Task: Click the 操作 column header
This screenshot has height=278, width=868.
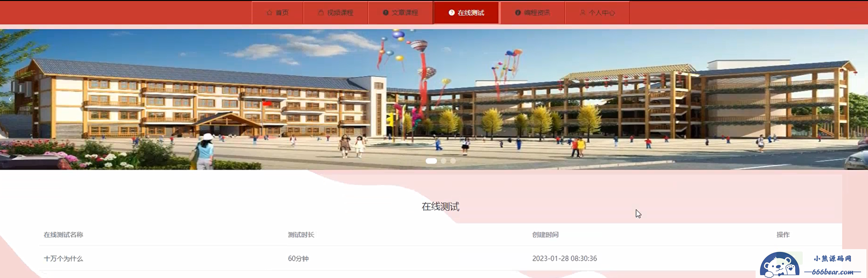Action: (x=783, y=235)
